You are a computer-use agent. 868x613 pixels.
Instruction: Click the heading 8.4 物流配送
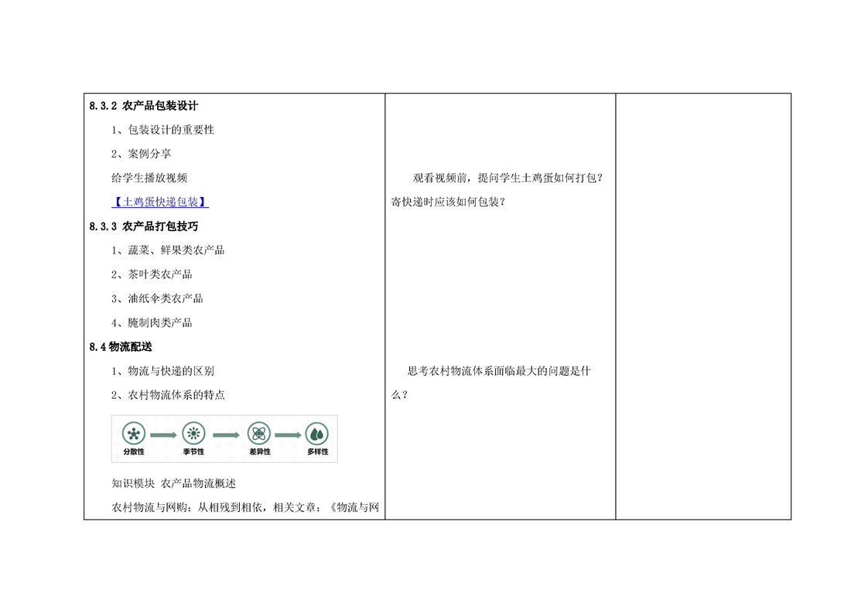coord(121,347)
